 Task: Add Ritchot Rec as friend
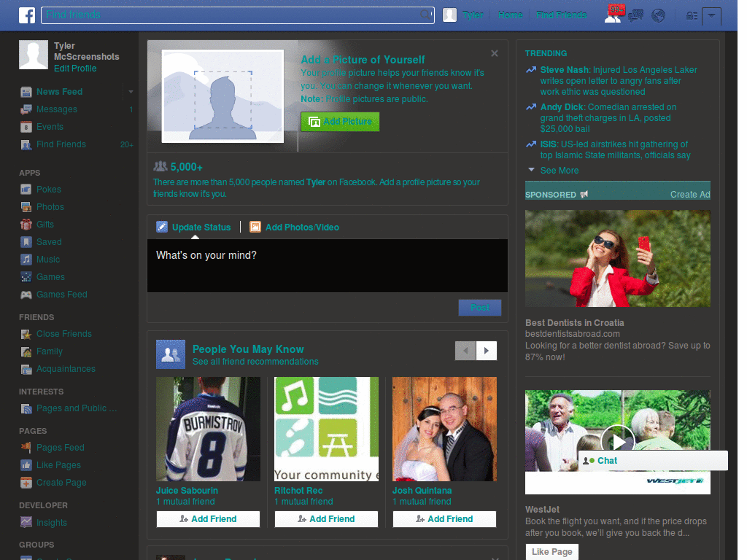326,519
